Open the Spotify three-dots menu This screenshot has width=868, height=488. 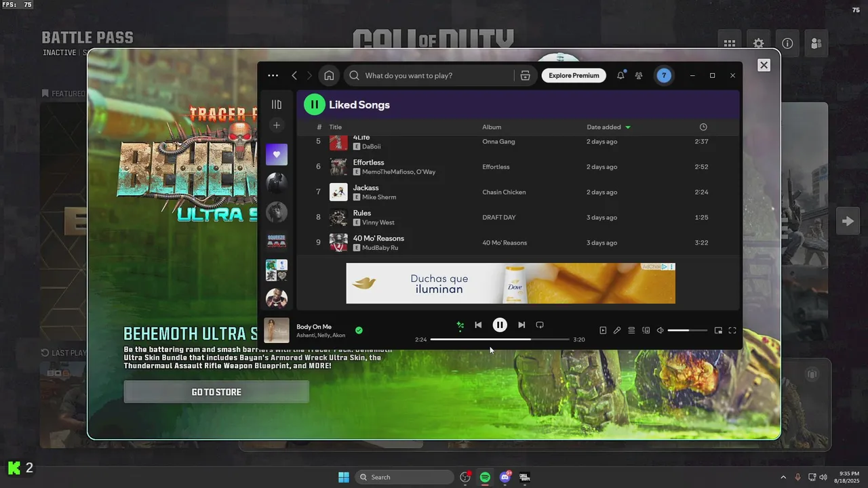point(273,76)
